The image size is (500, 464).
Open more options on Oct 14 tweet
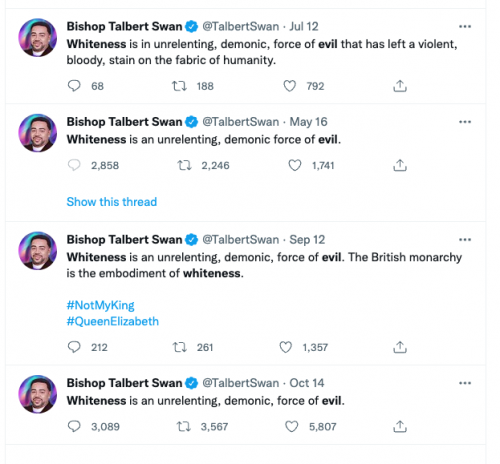465,383
